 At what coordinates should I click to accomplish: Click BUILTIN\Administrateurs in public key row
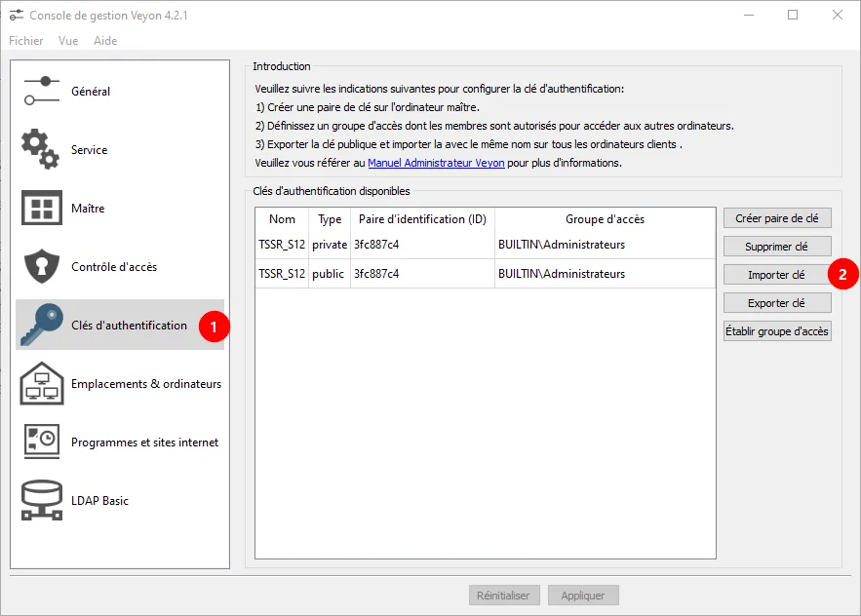tap(606, 274)
